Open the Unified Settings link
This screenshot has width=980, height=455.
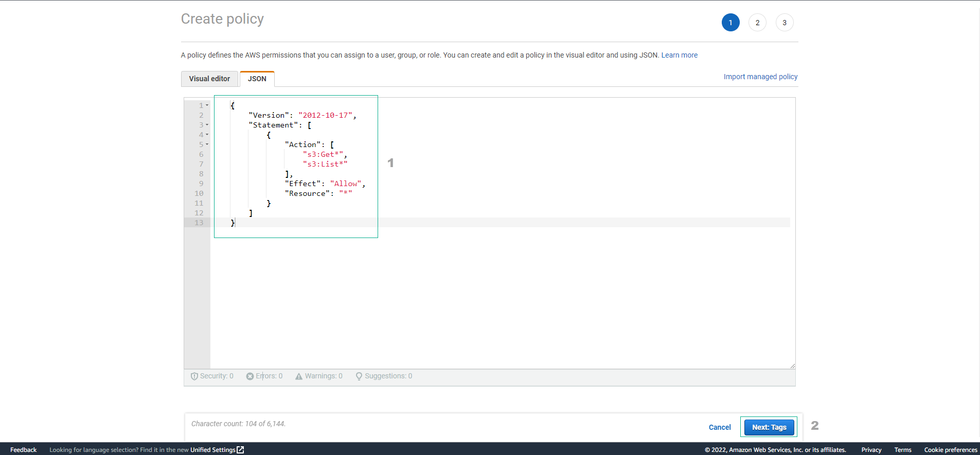[213, 450]
